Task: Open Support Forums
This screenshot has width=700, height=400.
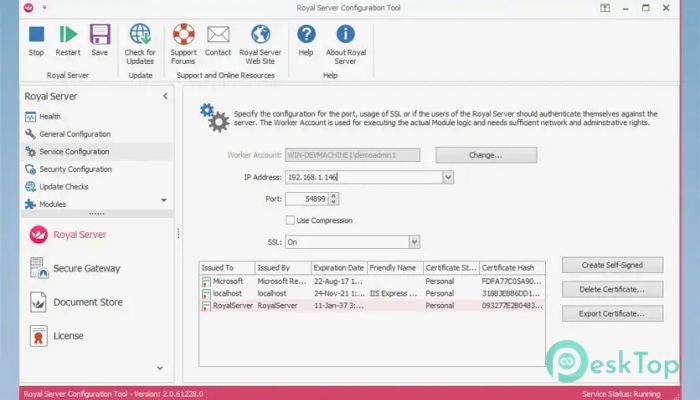Action: coord(183,44)
